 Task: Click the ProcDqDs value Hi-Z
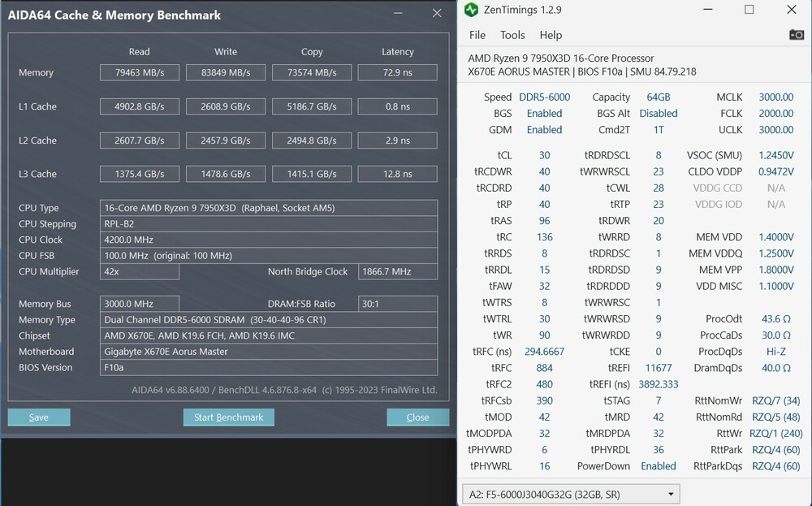tap(775, 352)
